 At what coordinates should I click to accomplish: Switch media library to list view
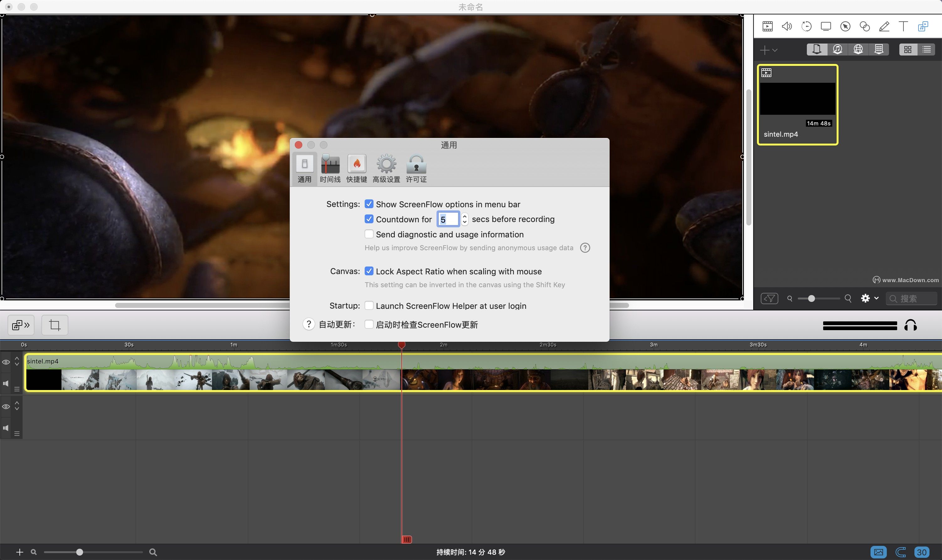coord(927,50)
